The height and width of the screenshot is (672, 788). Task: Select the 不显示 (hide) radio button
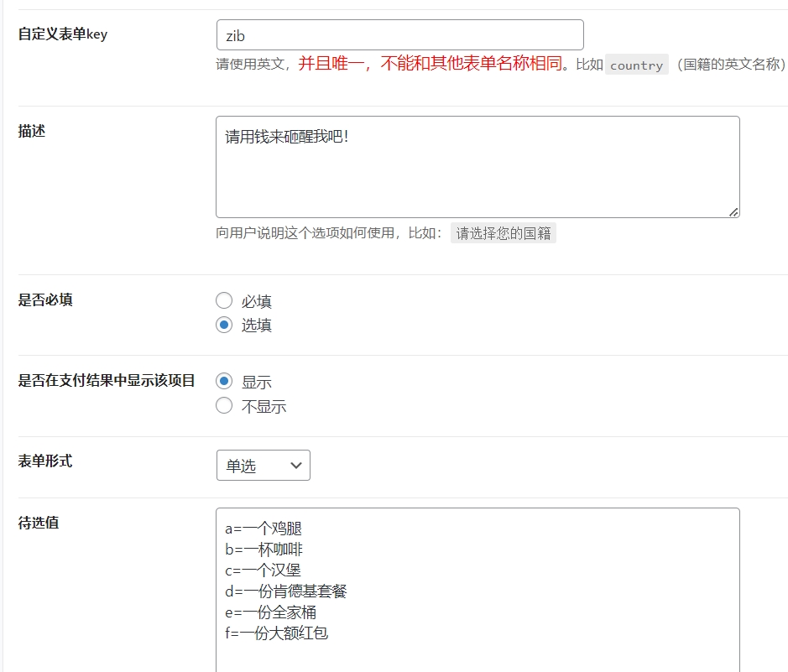click(x=224, y=405)
